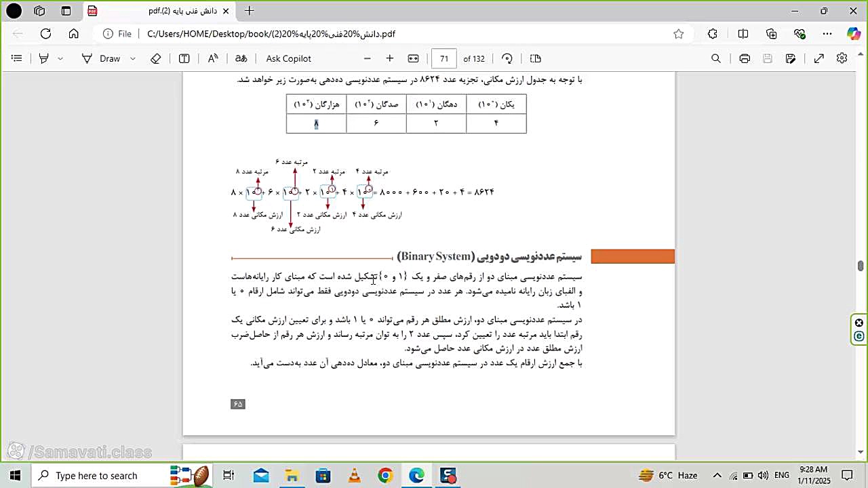Zoom out of the PDF
The width and height of the screenshot is (868, 488).
[367, 58]
